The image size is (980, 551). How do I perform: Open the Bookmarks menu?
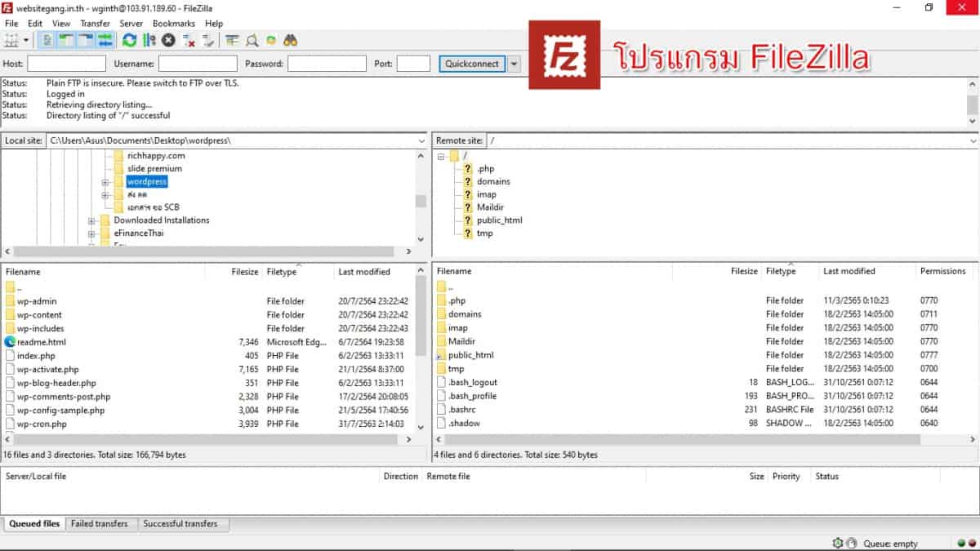pos(173,24)
